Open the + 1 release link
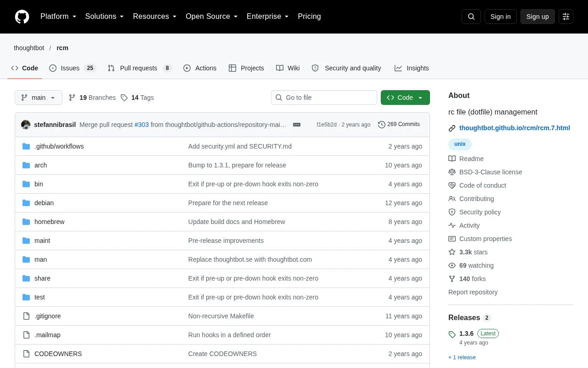588x368 pixels. pyautogui.click(x=462, y=357)
